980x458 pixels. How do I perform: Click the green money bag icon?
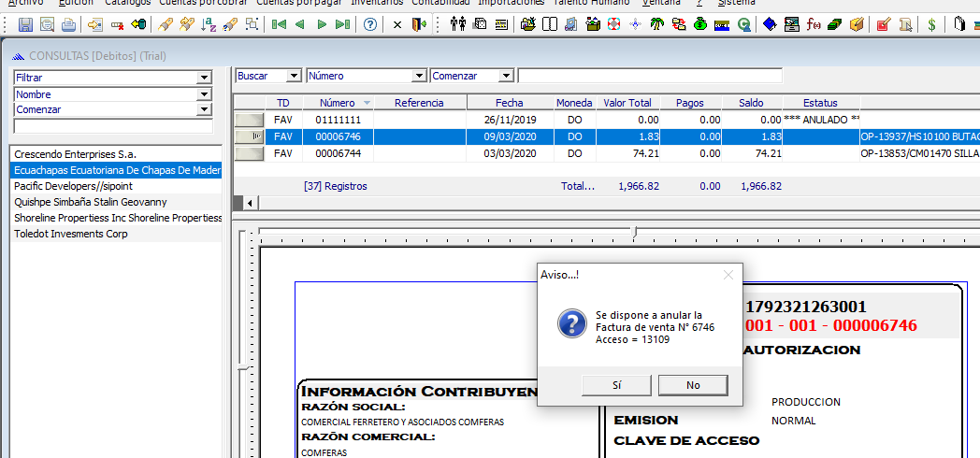pos(700,24)
